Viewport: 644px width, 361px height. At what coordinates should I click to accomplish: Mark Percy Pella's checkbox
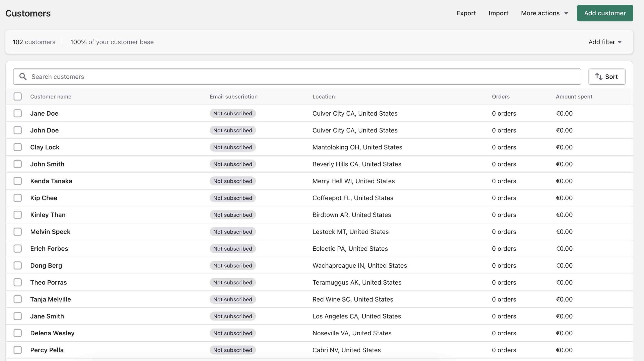click(18, 350)
